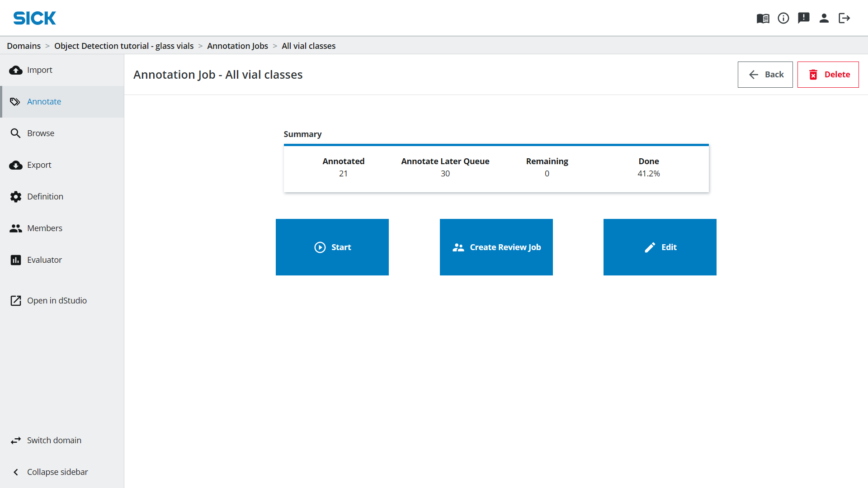Open Object Detection tutorial breadcrumb item
Image resolution: width=868 pixels, height=488 pixels.
tap(124, 46)
